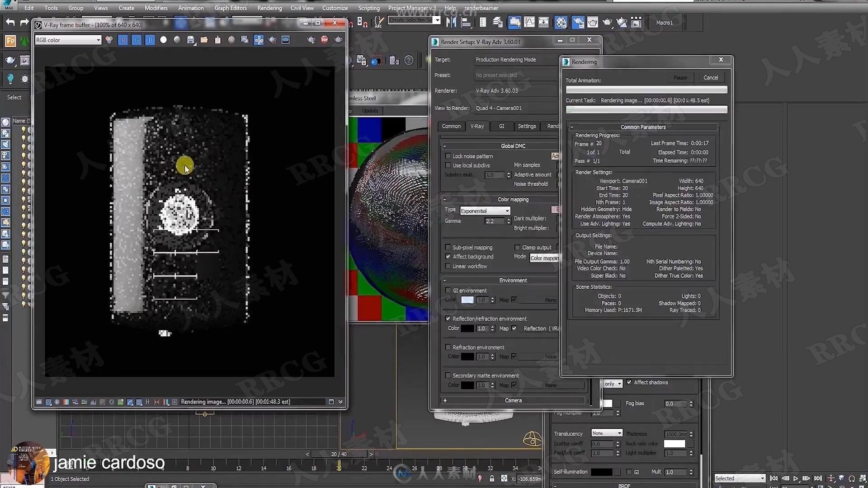Open the Selected key filter dropdown
The height and width of the screenshot is (488, 868).
(740, 479)
